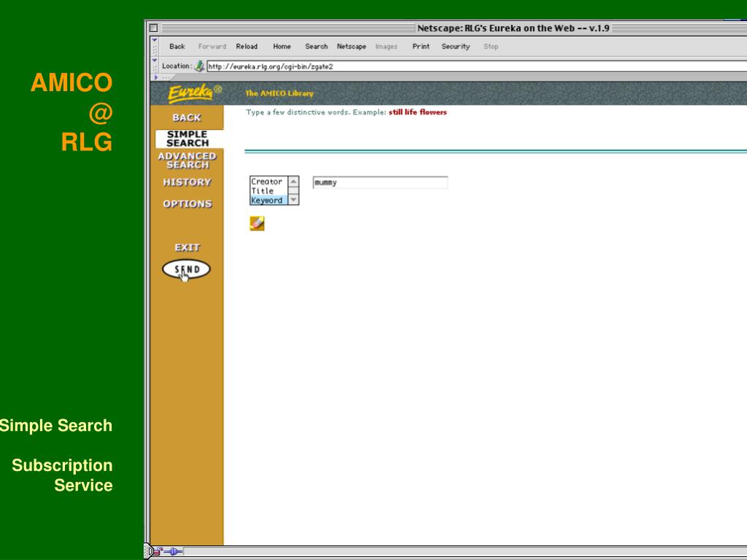Screen dimensions: 747x560
Task: Click the eraser clear icon
Action: [258, 223]
